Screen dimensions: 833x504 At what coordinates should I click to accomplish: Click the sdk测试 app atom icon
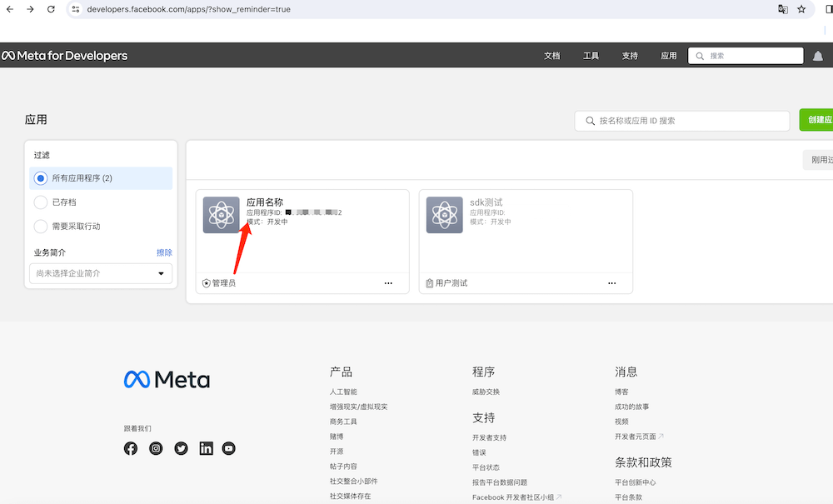coord(444,215)
